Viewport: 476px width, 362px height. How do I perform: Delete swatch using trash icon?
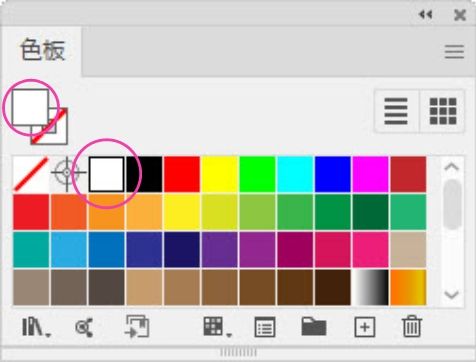click(412, 326)
